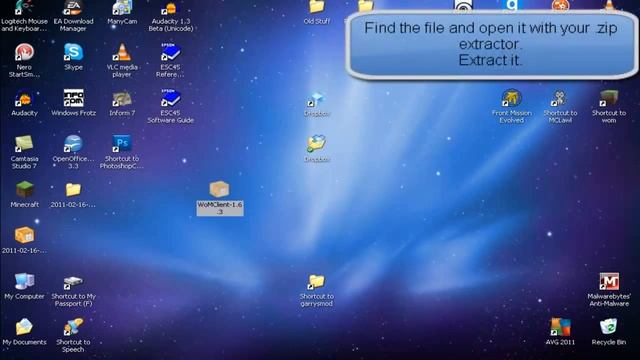The width and height of the screenshot is (640, 360).
Task: Click the Inform 7 shortcut
Action: tap(122, 98)
